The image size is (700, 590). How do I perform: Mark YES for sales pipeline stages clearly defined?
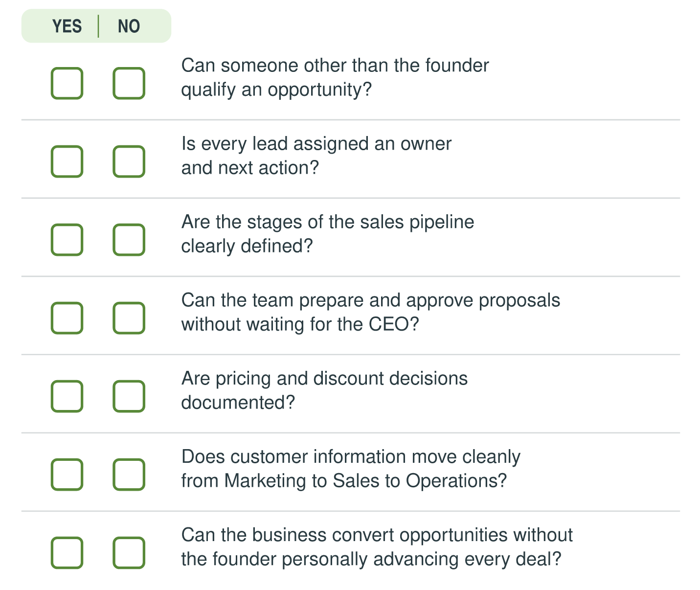pos(67,240)
